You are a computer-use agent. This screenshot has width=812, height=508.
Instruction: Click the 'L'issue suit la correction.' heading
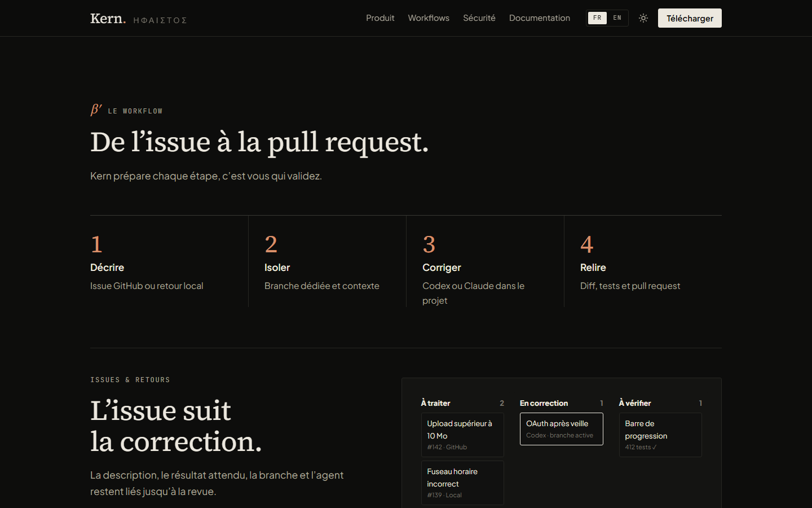pos(176,426)
